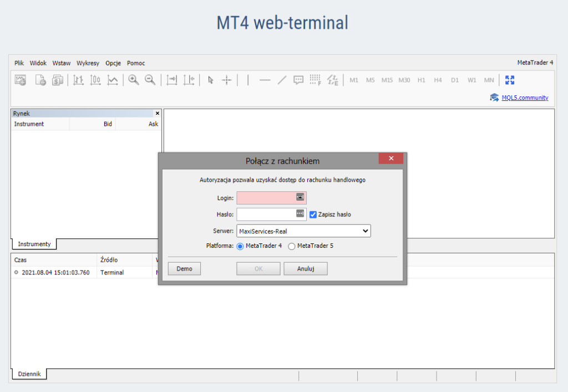Set timeframe to MN
The width and height of the screenshot is (568, 392).
point(489,80)
